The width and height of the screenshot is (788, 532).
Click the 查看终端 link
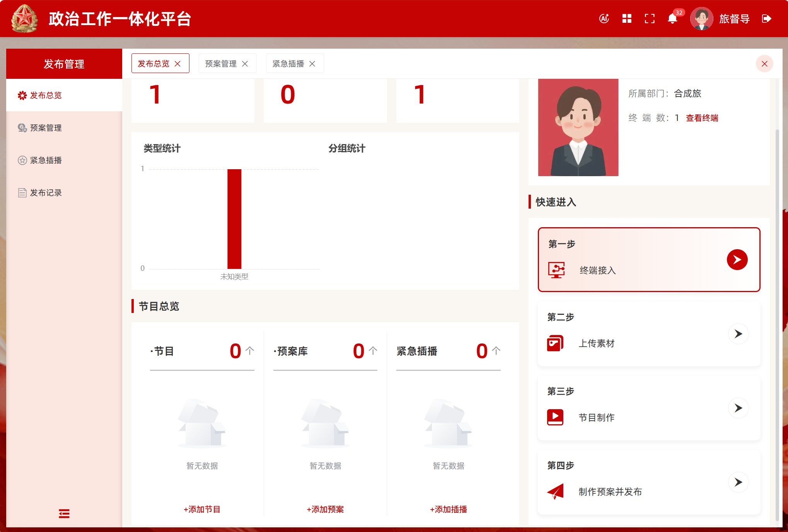702,118
